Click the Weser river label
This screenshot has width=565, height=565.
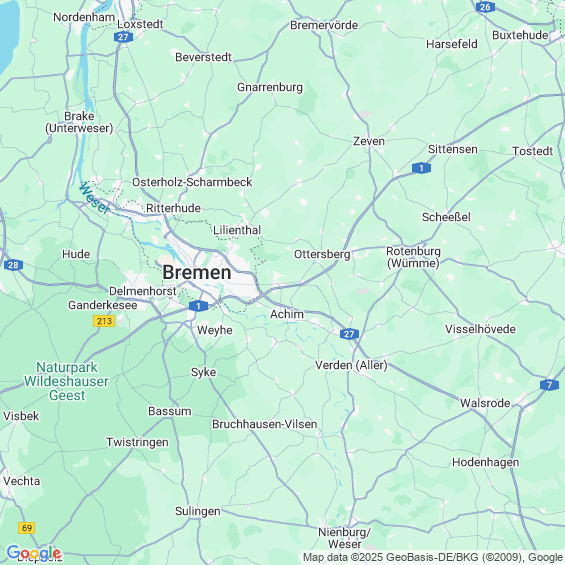pos(94,198)
